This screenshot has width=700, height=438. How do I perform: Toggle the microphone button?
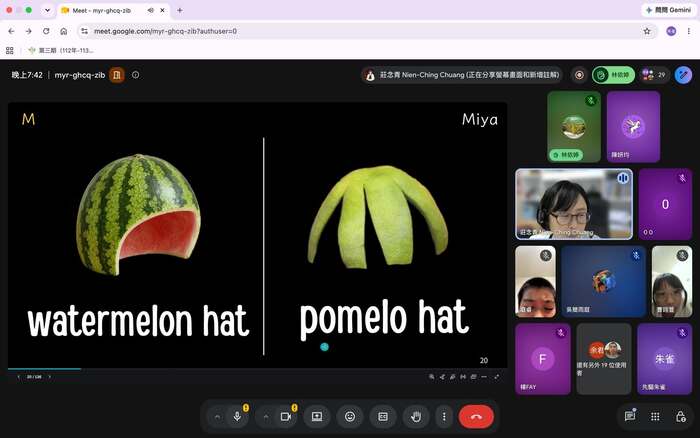[x=238, y=417]
